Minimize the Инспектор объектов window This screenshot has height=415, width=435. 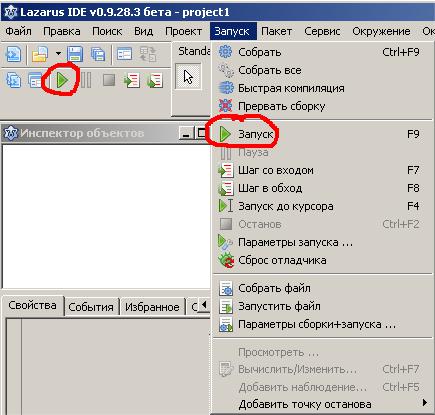tap(186, 133)
